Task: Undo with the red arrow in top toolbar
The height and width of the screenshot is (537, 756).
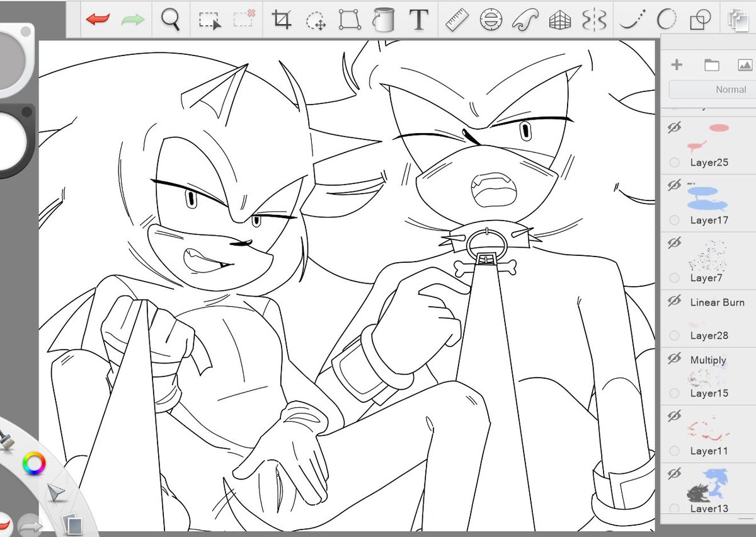Action: [98, 20]
